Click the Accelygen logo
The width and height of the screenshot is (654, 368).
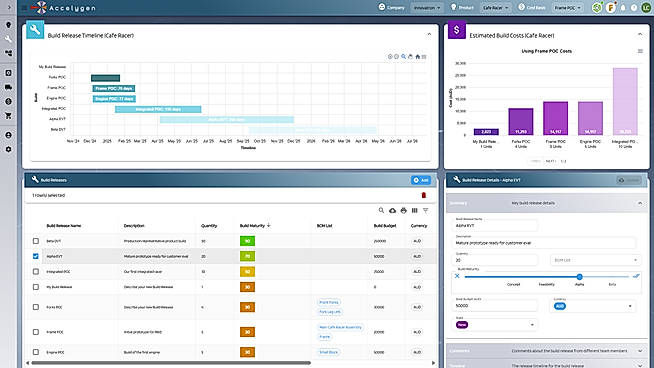[x=63, y=8]
